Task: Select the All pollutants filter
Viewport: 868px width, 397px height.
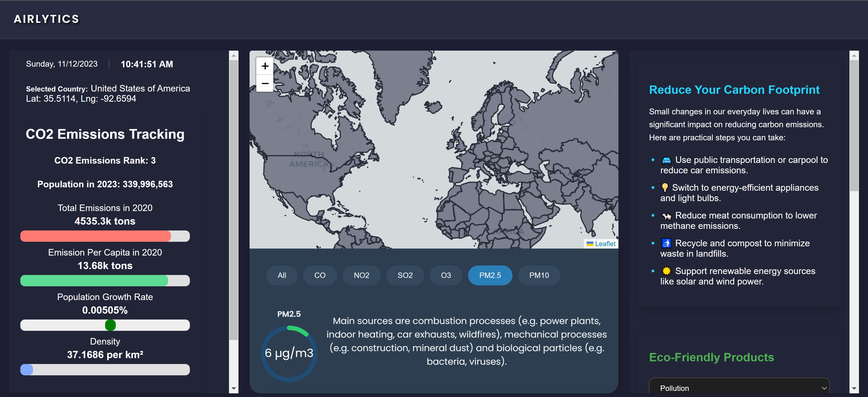Action: (282, 275)
